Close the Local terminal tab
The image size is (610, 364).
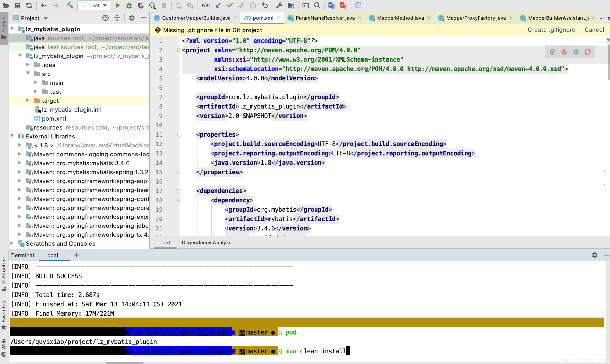tap(63, 255)
